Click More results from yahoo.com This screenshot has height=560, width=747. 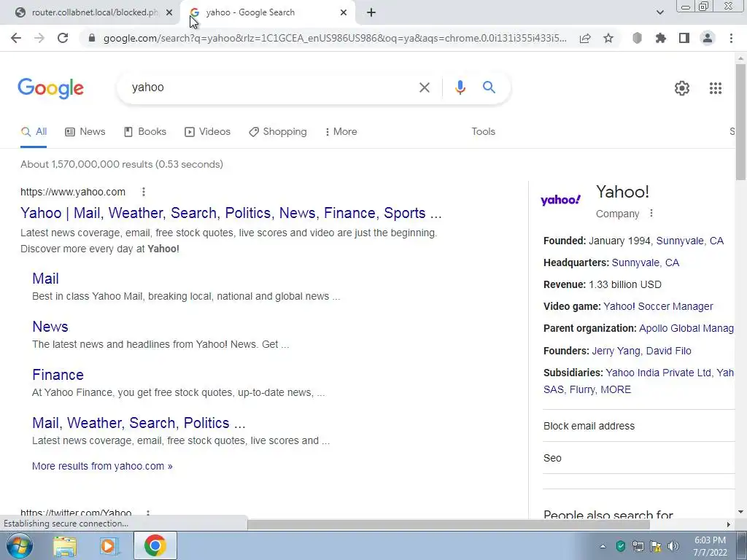tap(102, 466)
